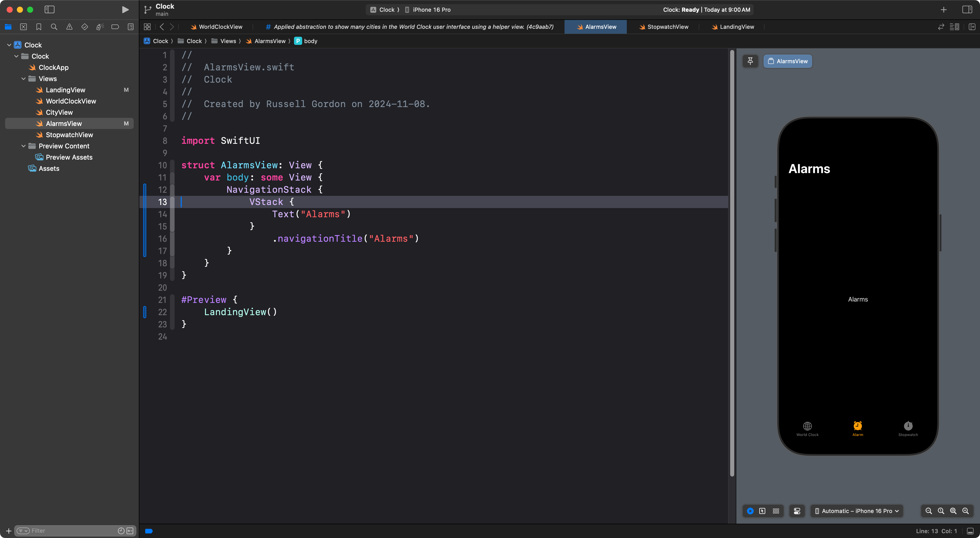Click the AlarmsView preview chip
The width and height of the screenshot is (980, 538).
[788, 61]
